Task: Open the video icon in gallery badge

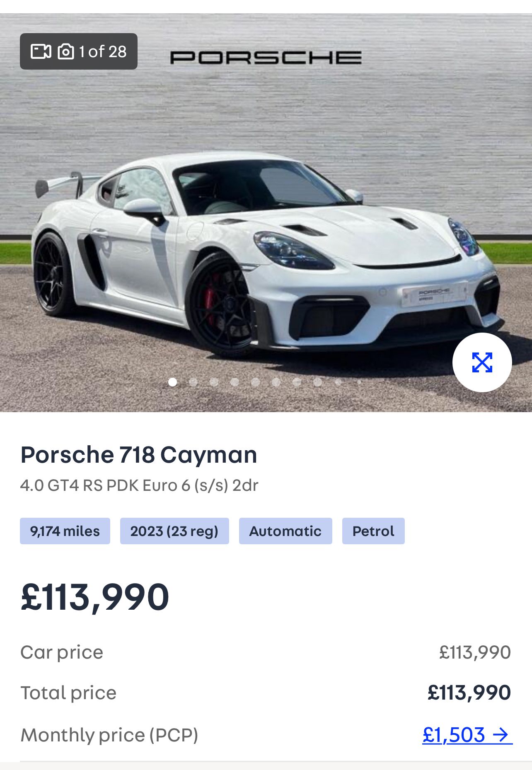Action: point(41,52)
